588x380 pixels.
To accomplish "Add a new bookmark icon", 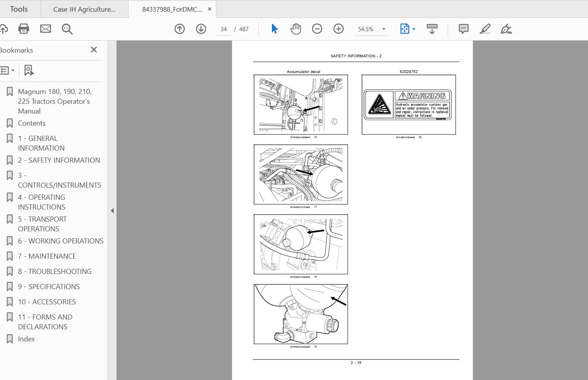I will click(29, 71).
